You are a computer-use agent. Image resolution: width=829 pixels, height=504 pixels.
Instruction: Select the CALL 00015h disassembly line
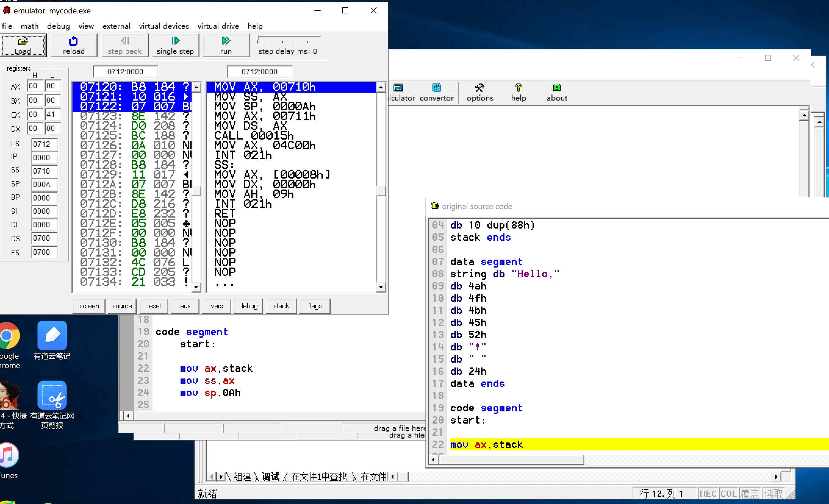(254, 136)
